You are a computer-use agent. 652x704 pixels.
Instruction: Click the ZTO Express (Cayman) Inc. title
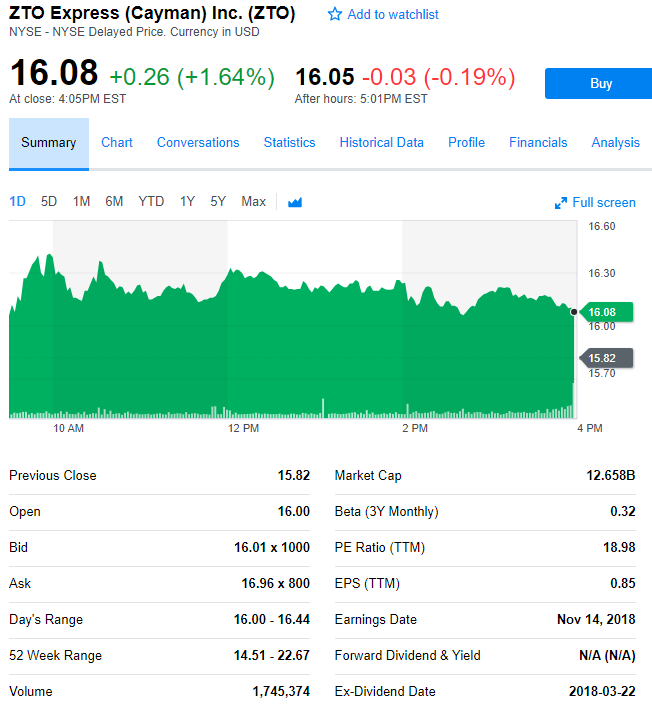click(152, 13)
